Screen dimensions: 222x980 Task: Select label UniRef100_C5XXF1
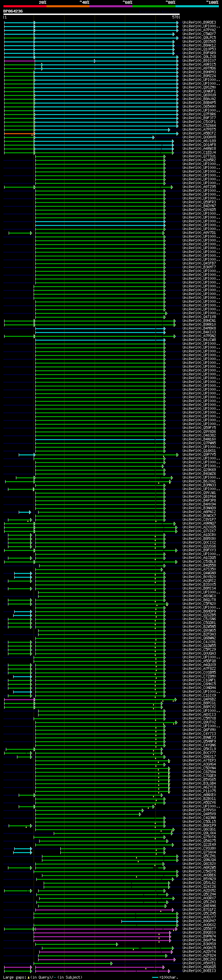199,122
